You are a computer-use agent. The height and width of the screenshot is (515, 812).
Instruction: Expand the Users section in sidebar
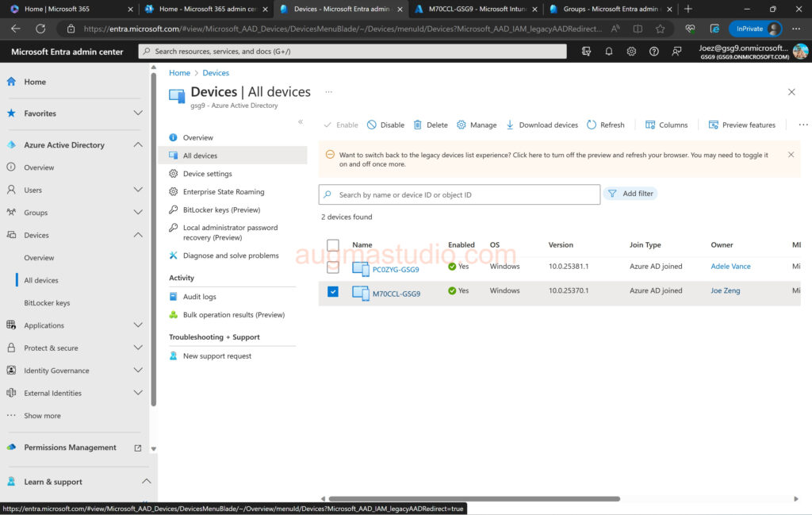click(138, 190)
